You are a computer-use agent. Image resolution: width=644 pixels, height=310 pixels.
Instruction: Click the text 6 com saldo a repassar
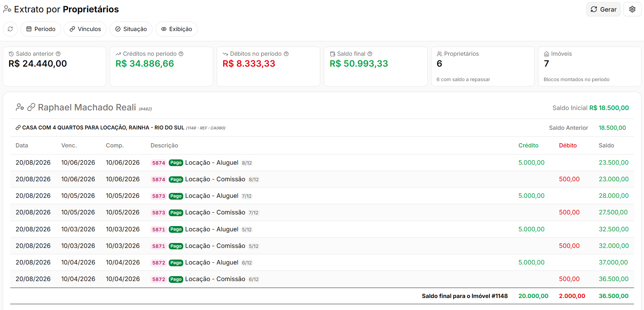463,79
